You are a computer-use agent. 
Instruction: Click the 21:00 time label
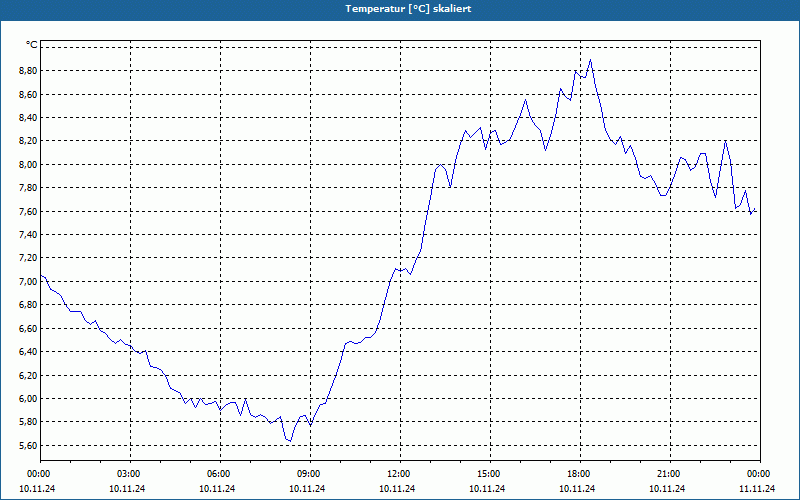tap(670, 474)
